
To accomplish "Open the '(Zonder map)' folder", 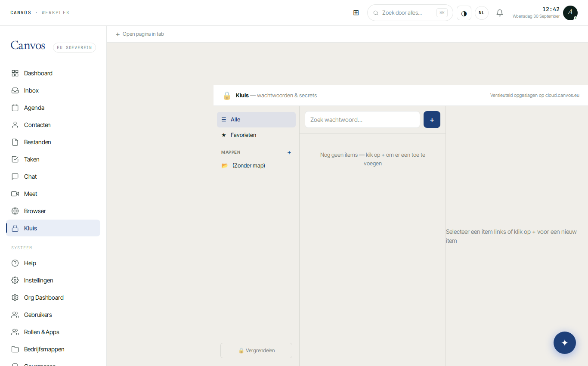I will pos(256,166).
